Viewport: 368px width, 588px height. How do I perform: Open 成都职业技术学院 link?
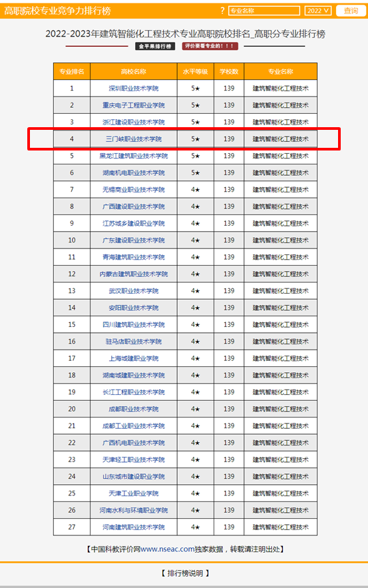coord(133,409)
